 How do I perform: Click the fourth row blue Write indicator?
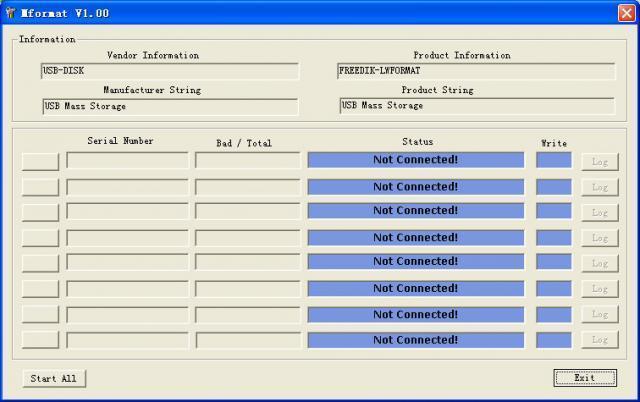[x=553, y=238]
